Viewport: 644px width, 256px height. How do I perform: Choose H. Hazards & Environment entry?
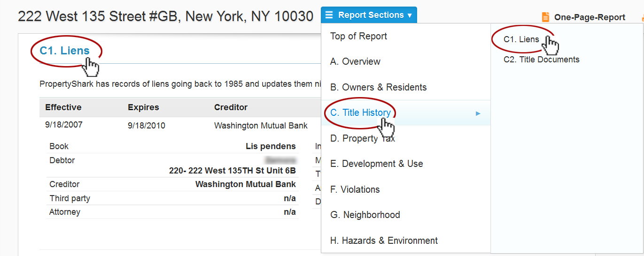pos(384,241)
